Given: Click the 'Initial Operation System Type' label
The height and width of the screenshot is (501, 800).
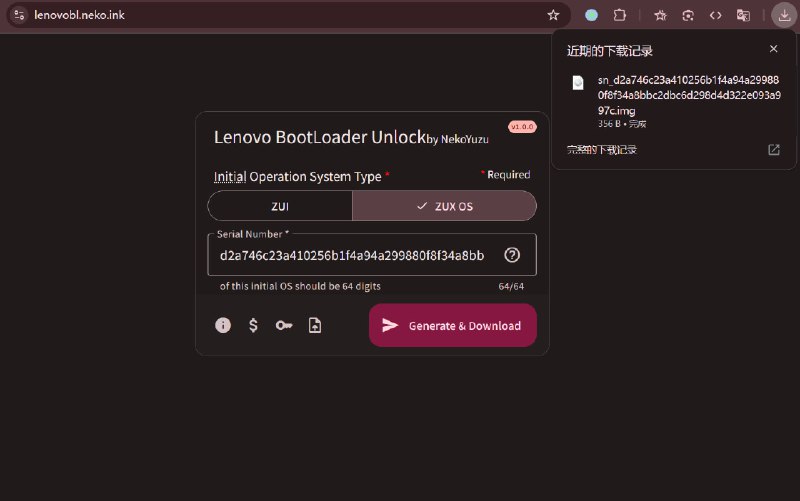Looking at the screenshot, I should coord(297,177).
